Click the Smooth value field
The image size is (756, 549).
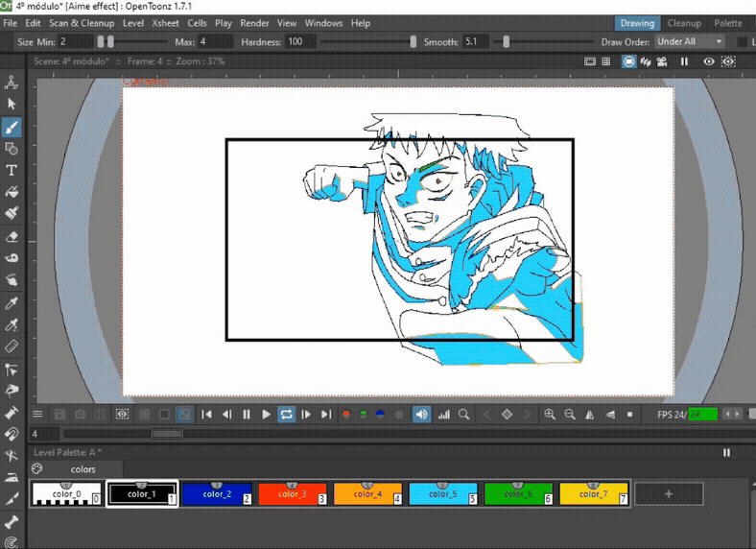[476, 41]
